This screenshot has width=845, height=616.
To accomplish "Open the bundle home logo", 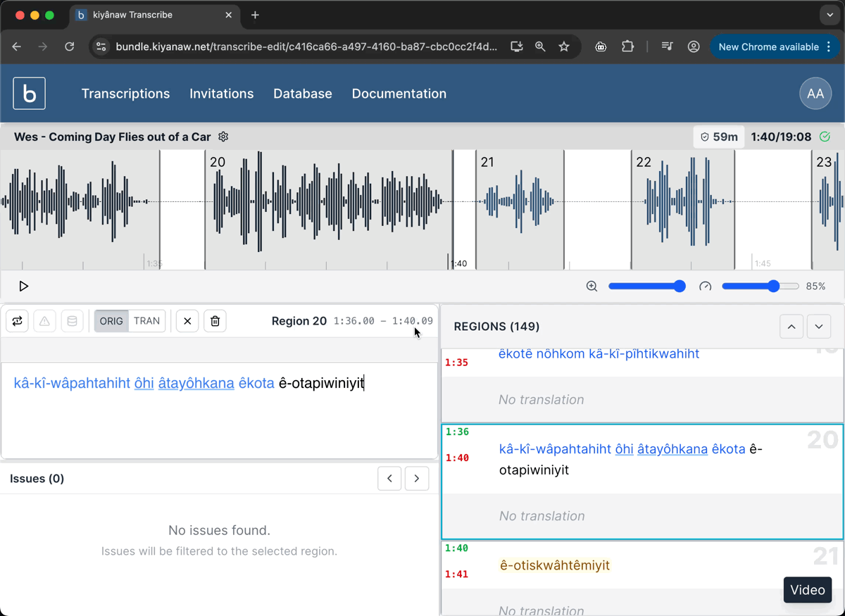I will pos(30,94).
